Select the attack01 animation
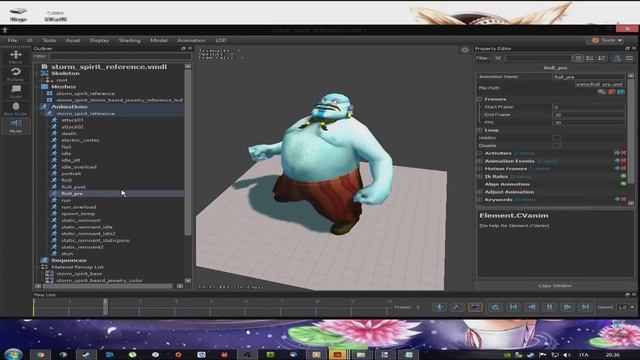 (x=72, y=120)
